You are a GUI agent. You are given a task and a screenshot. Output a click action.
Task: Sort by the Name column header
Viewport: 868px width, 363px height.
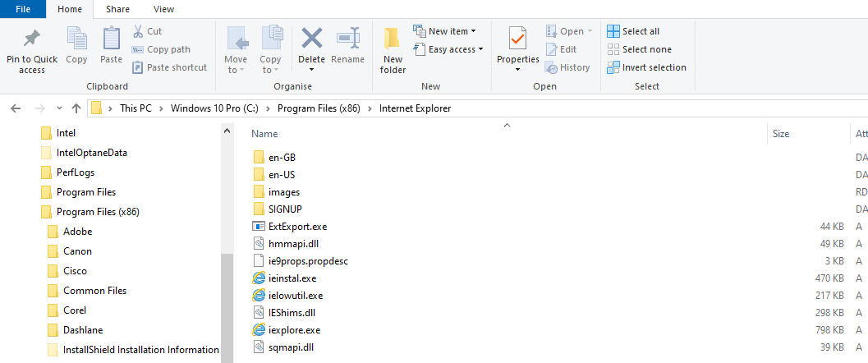pyautogui.click(x=264, y=133)
